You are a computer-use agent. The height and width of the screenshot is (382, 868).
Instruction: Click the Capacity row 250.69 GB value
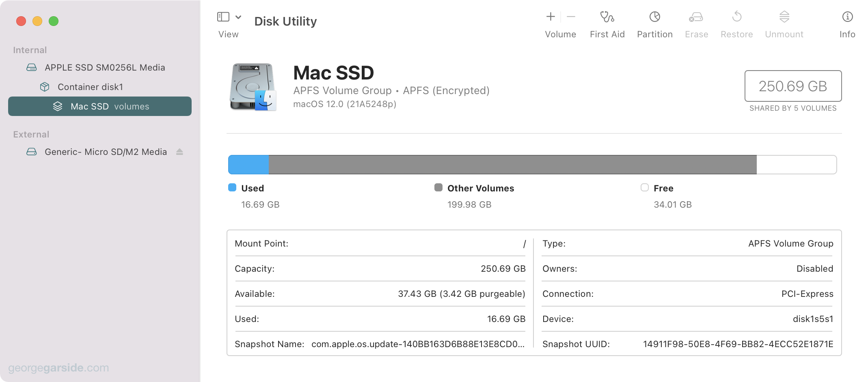[x=503, y=269]
